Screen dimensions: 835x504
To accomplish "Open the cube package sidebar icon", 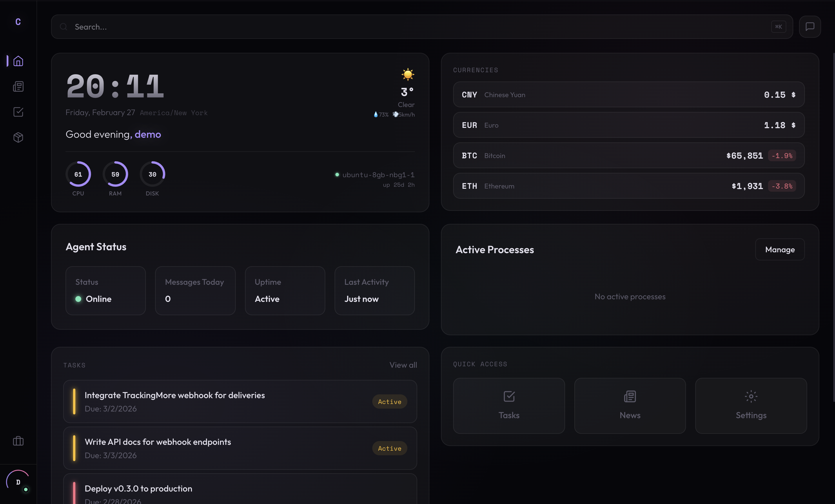I will pos(18,137).
